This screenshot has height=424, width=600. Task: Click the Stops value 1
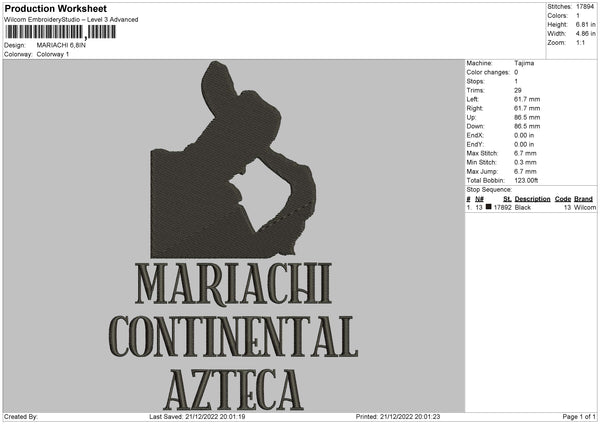pos(516,82)
